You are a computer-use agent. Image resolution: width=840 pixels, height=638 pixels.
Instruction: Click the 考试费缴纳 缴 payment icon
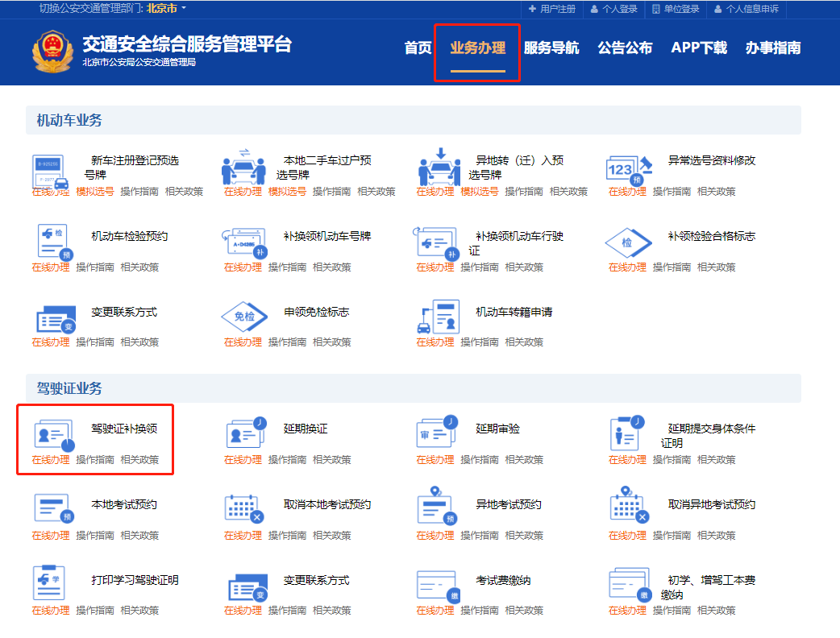[x=437, y=583]
